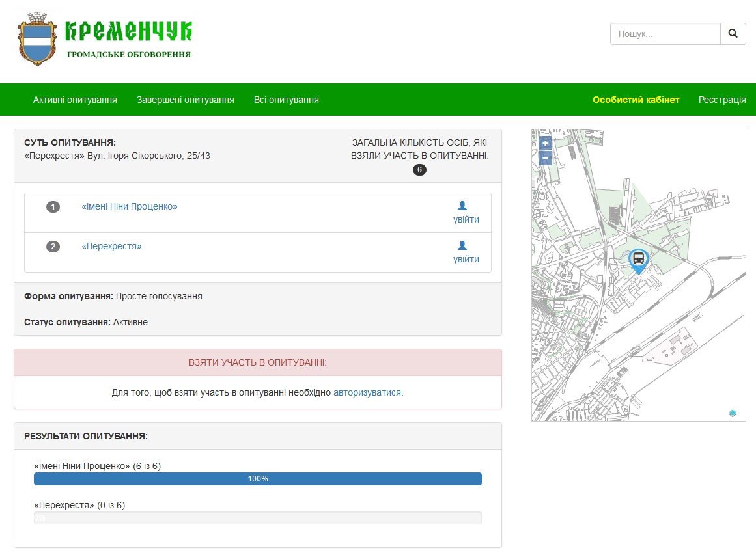This screenshot has height=555, width=756.
Task: Click the magnifying glass search button
Action: [x=733, y=34]
